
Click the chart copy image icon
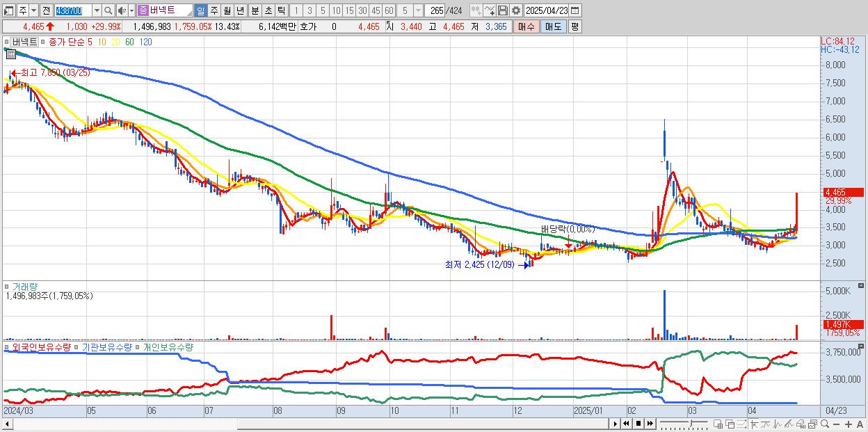[812, 424]
